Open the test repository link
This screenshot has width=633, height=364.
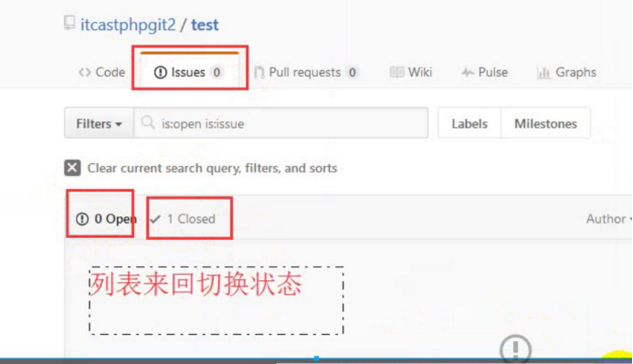[205, 25]
